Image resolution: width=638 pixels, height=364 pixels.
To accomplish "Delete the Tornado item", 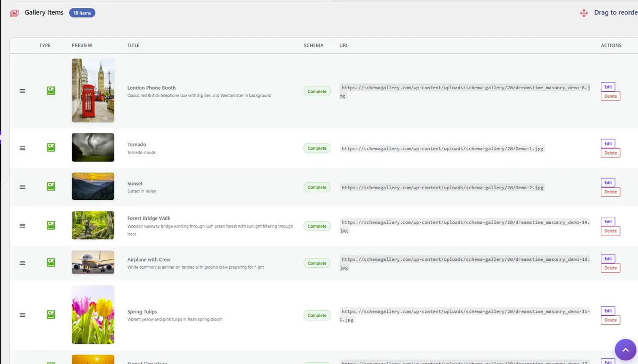I will [610, 153].
